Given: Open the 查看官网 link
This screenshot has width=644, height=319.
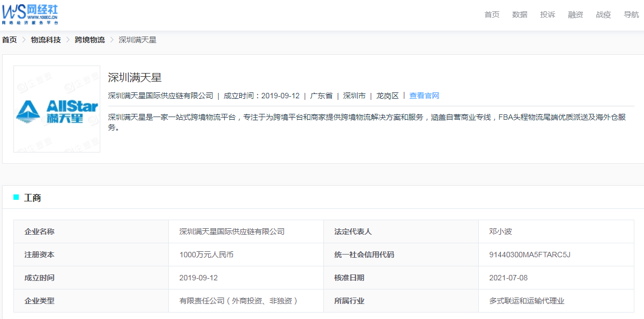Looking at the screenshot, I should (x=424, y=96).
